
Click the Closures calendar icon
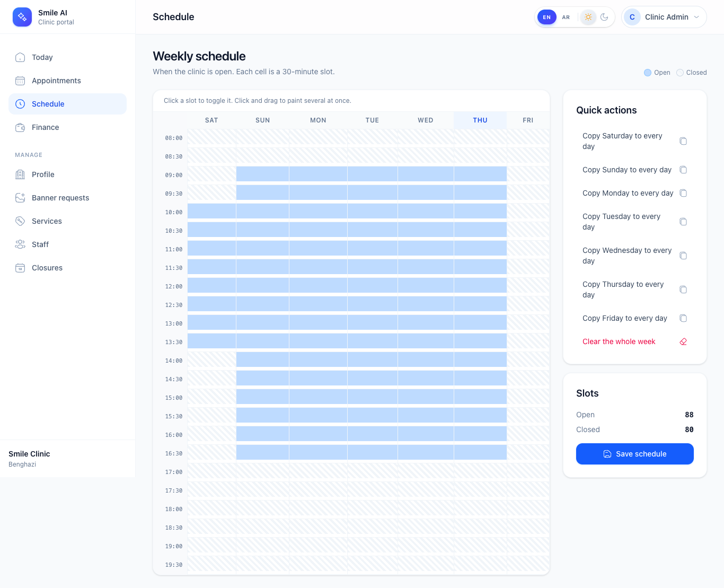click(x=20, y=268)
